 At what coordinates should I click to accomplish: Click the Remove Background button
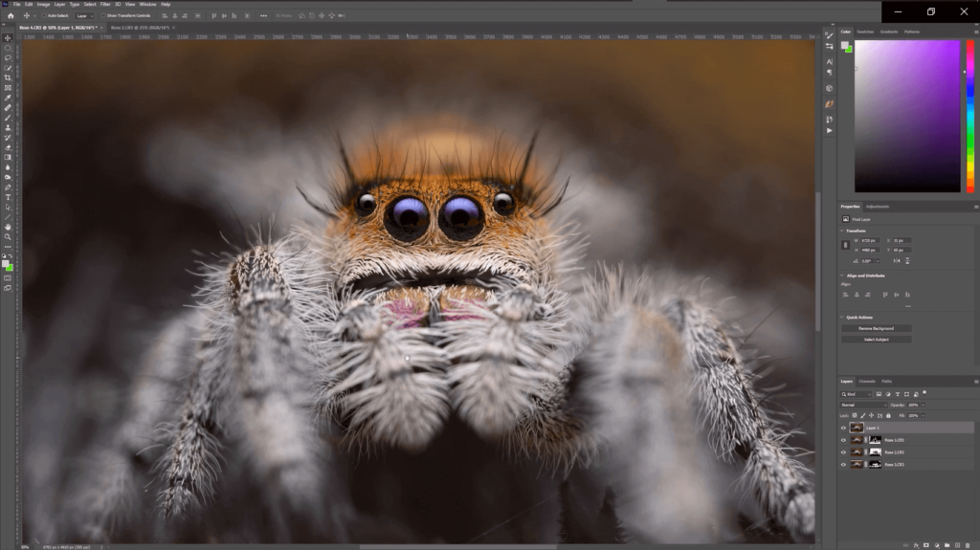point(877,328)
